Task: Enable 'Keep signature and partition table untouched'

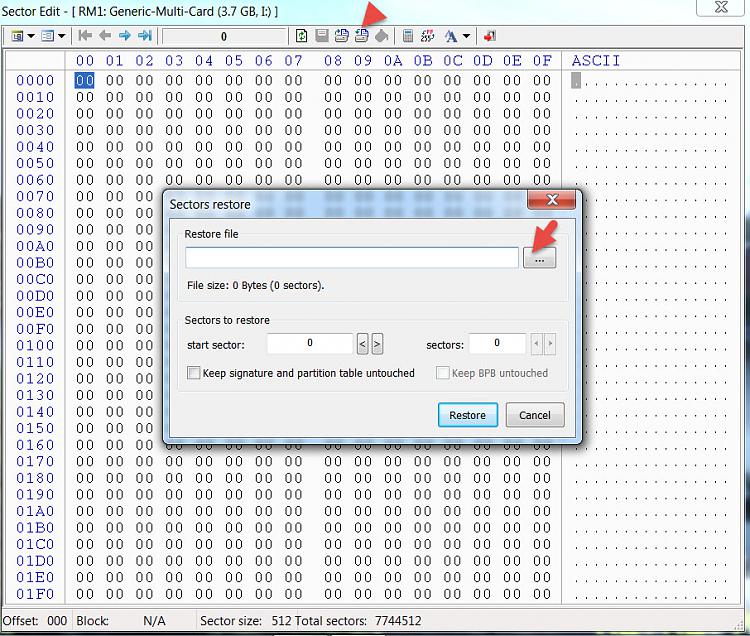Action: point(194,373)
